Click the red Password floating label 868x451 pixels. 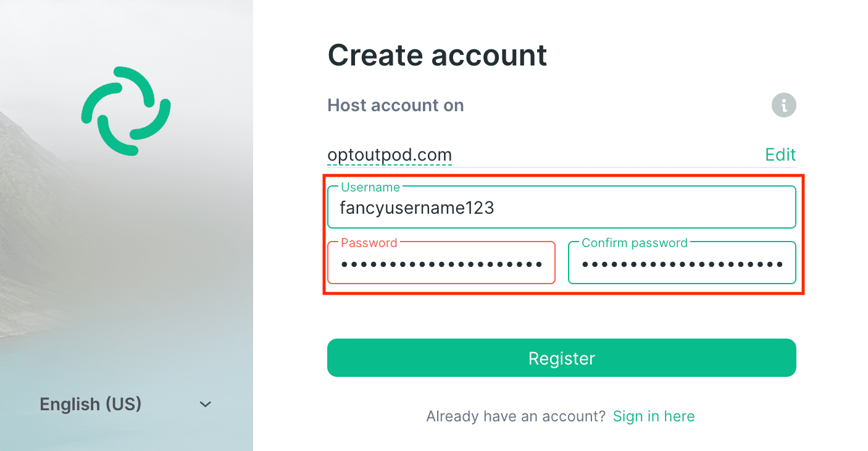(x=369, y=243)
